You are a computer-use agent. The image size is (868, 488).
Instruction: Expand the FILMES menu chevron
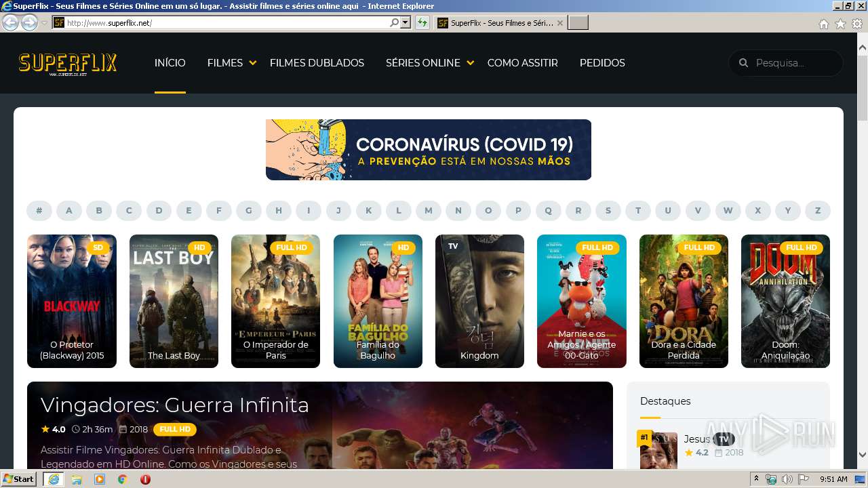point(253,63)
